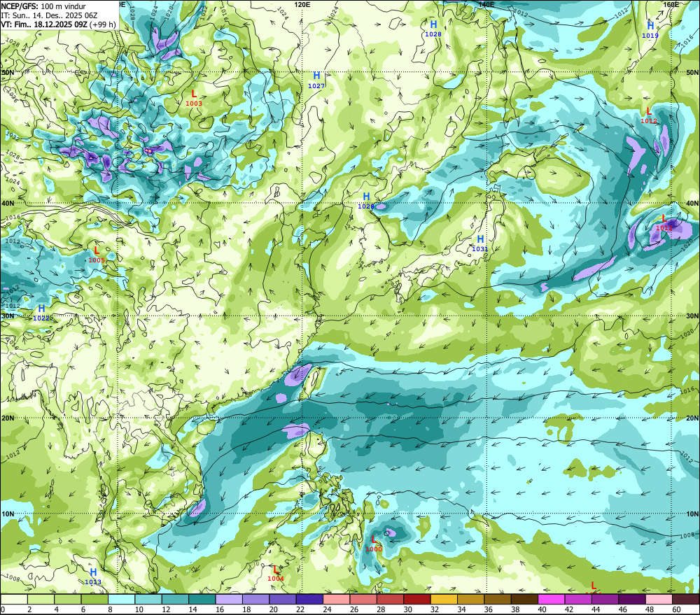Pick the light cyan 8–10 legend swatch
The width and height of the screenshot is (700, 615).
121,599
